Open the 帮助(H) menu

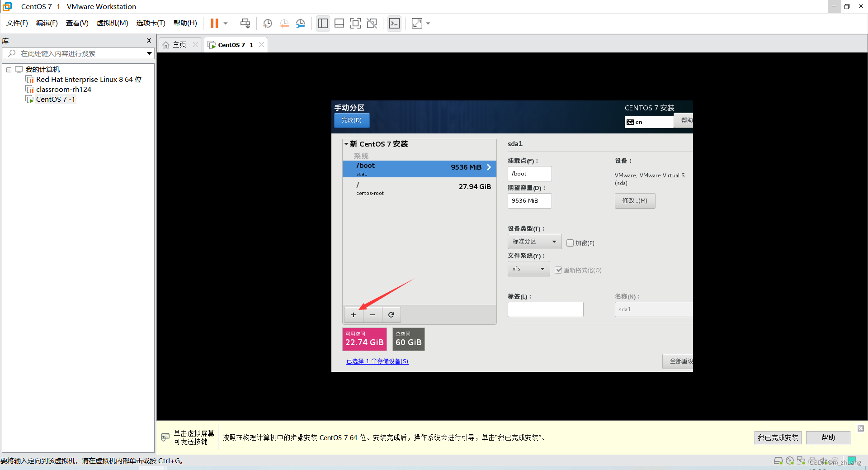tap(185, 23)
